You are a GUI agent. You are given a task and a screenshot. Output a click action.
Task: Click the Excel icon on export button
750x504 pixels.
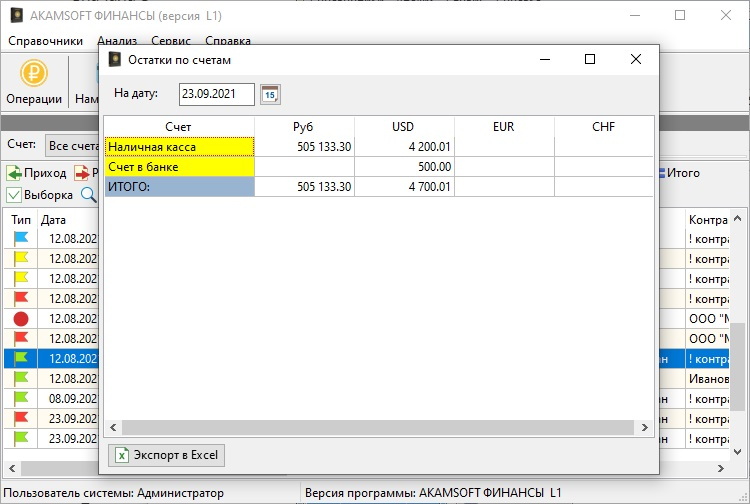point(122,455)
